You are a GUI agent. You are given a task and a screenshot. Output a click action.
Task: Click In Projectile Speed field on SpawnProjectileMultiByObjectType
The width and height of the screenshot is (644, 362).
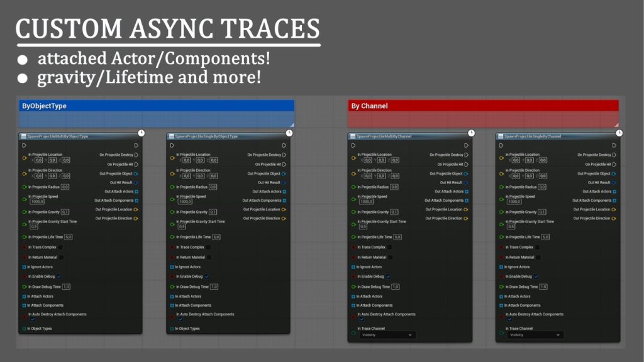pyautogui.click(x=38, y=202)
